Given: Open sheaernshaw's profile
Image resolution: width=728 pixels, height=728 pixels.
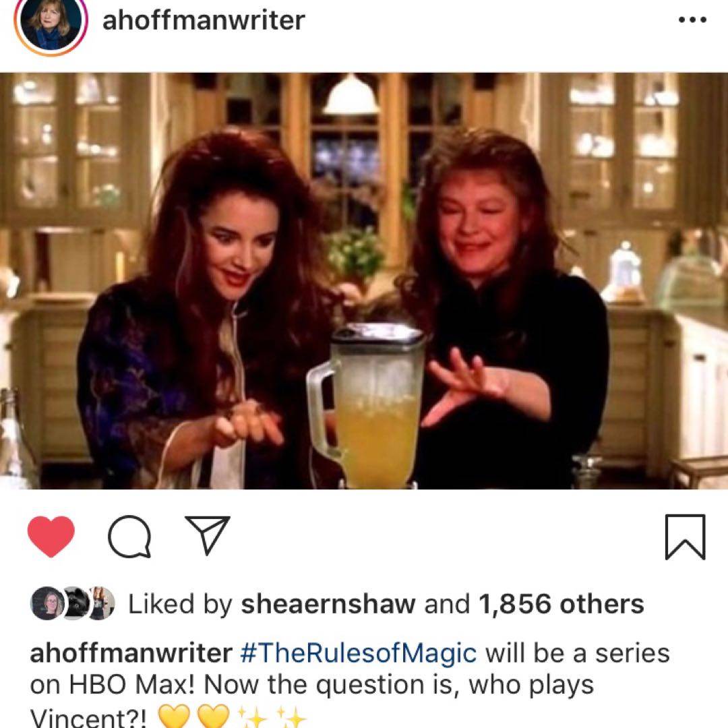Looking at the screenshot, I should coord(328,604).
